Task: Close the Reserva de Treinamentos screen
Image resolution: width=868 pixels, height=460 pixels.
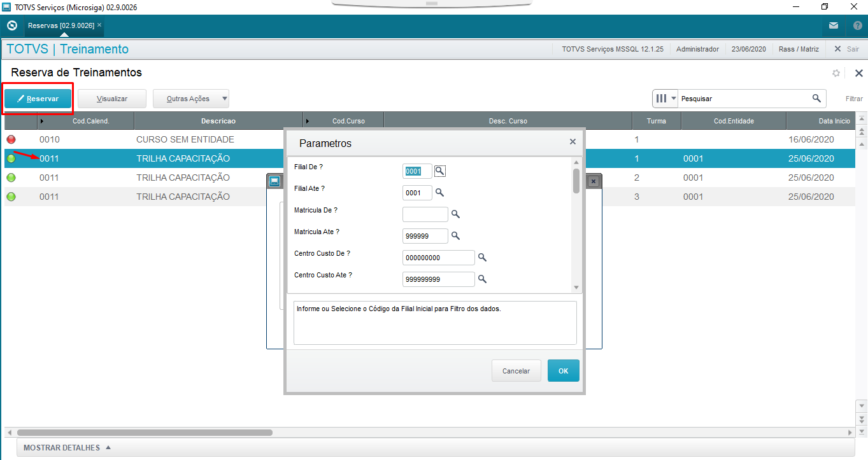Action: (x=858, y=73)
